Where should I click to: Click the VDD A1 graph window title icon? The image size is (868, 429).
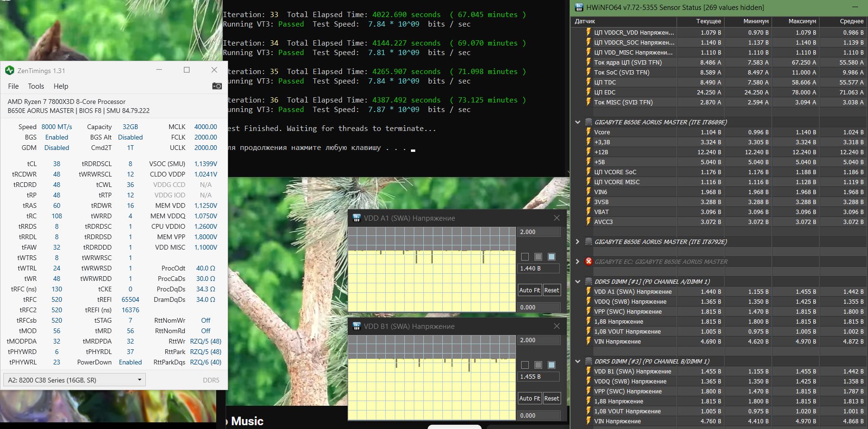click(x=356, y=218)
